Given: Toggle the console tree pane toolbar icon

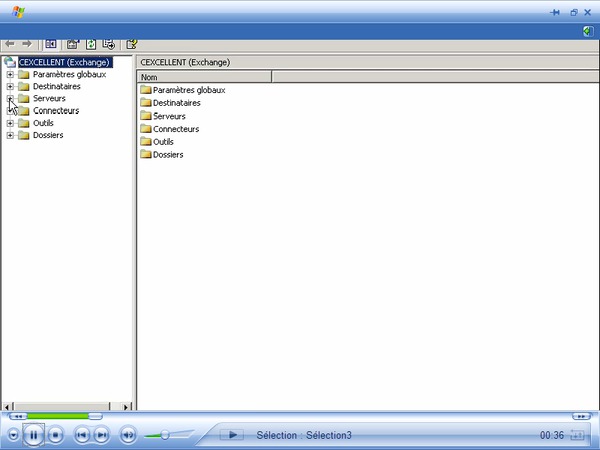Looking at the screenshot, I should pyautogui.click(x=51, y=44).
